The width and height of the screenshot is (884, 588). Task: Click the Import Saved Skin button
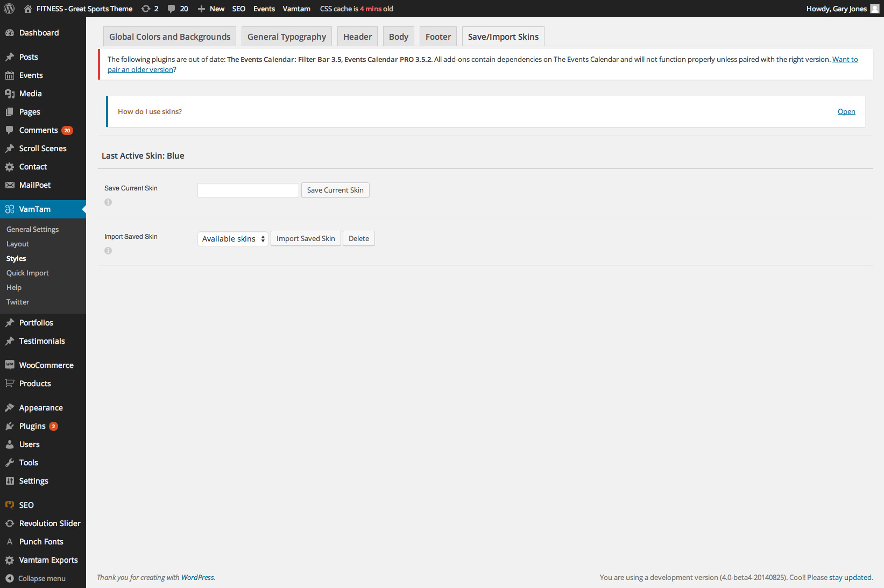[x=306, y=238]
